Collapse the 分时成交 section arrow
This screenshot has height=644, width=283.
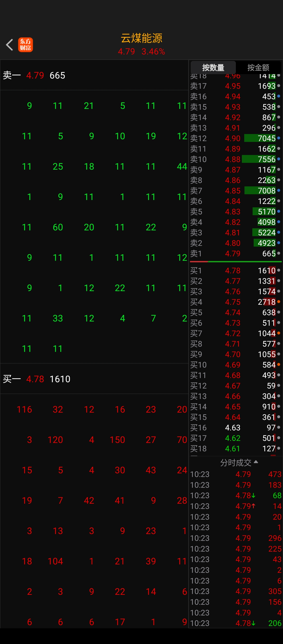coord(256,462)
